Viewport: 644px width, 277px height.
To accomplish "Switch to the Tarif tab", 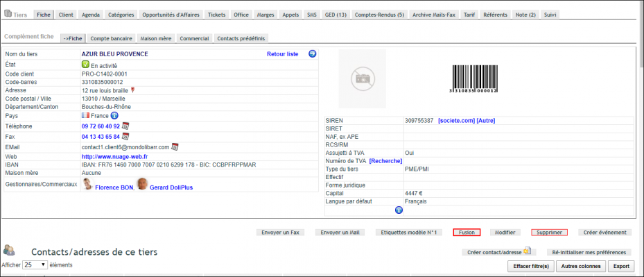I will click(x=469, y=15).
